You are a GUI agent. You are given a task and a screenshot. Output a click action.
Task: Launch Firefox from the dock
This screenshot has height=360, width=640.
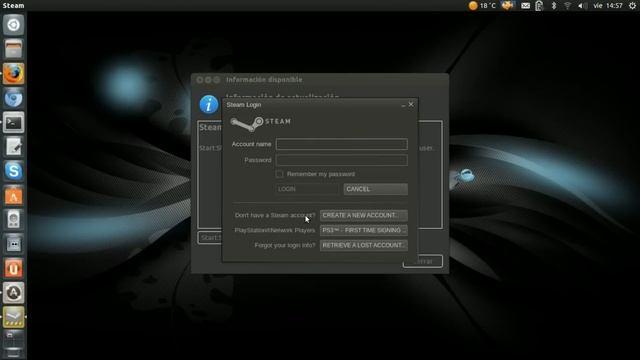13,74
